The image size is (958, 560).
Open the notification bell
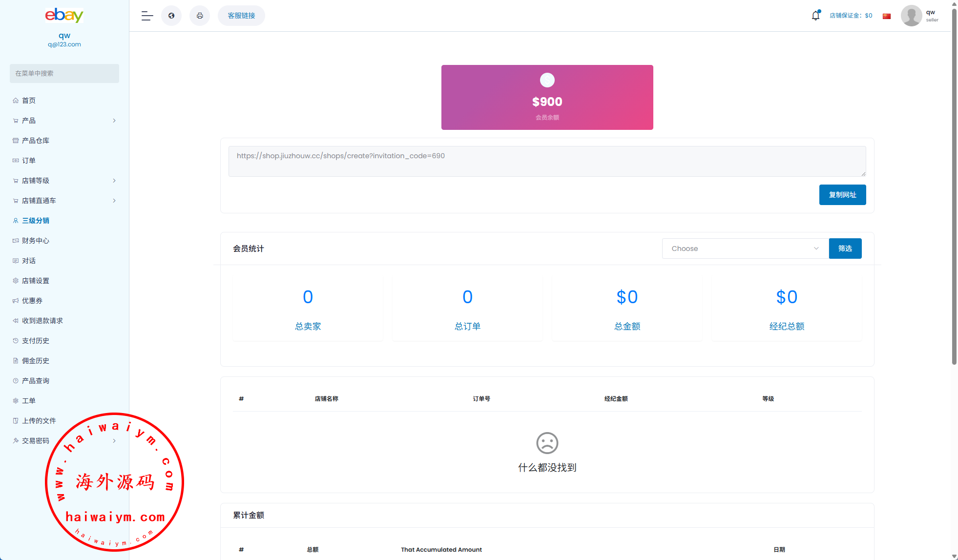(x=815, y=16)
